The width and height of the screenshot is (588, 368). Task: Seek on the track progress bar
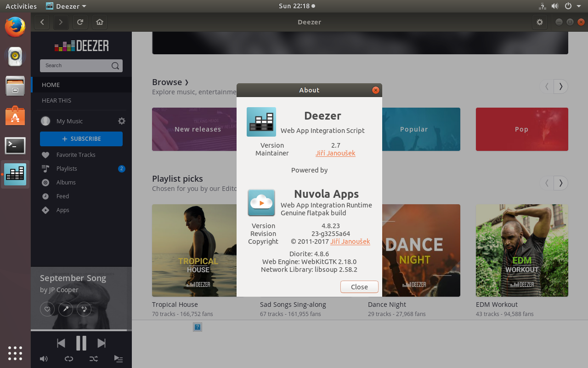pyautogui.click(x=81, y=330)
